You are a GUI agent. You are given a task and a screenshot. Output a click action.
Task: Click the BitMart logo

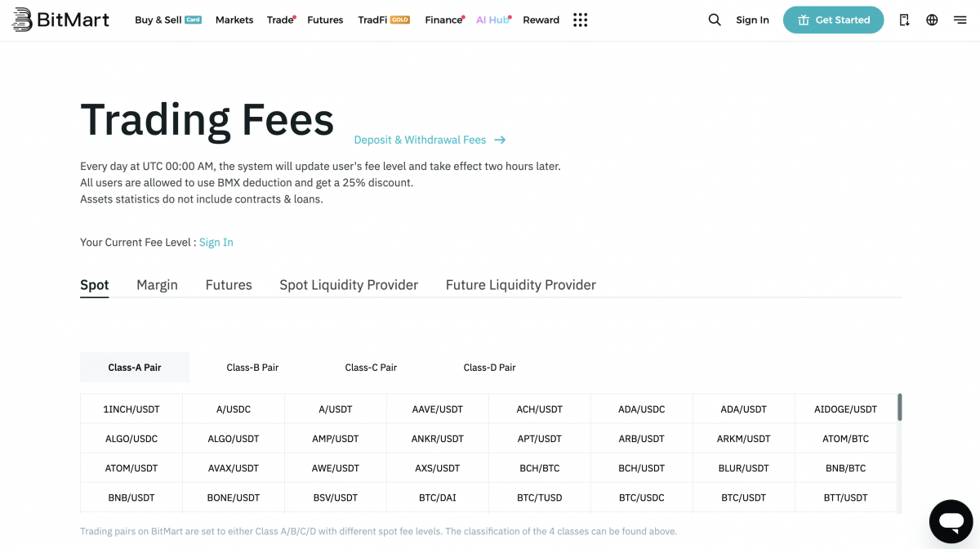point(60,20)
